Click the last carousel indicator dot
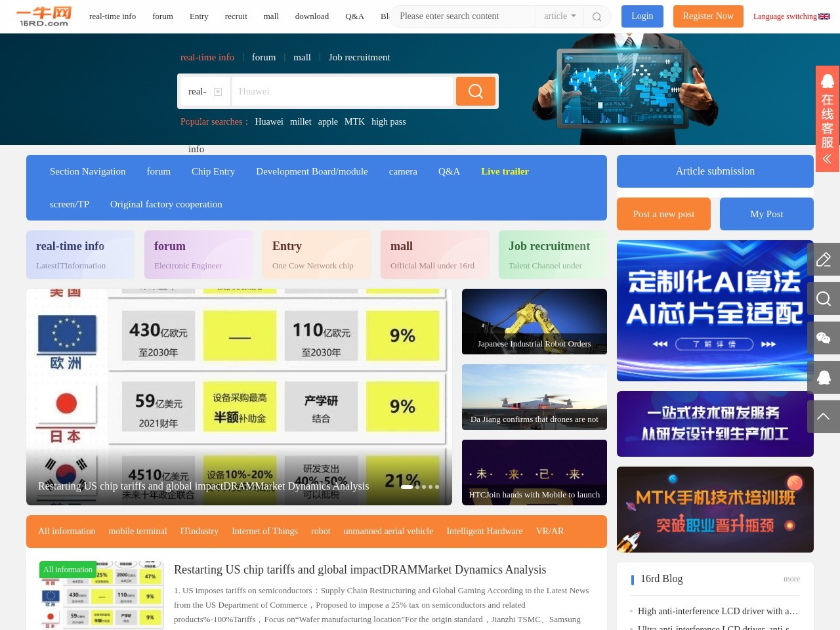The image size is (840, 630). [x=437, y=487]
